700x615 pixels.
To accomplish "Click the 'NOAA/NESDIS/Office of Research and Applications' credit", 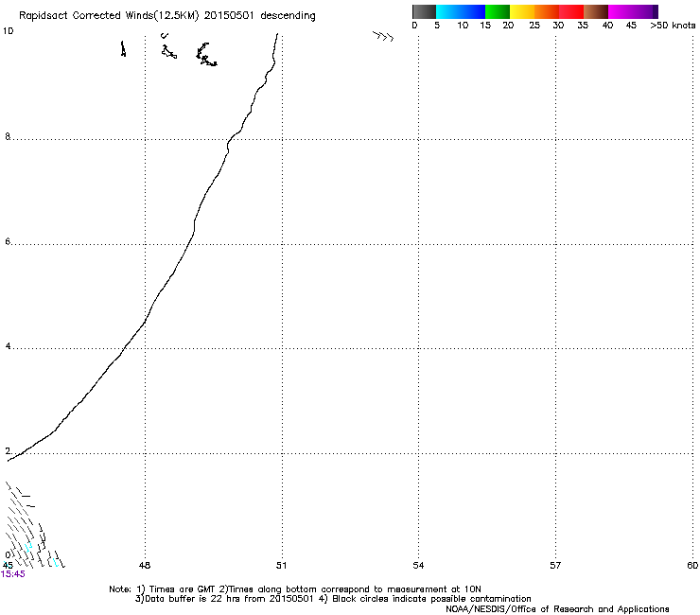I will (557, 609).
